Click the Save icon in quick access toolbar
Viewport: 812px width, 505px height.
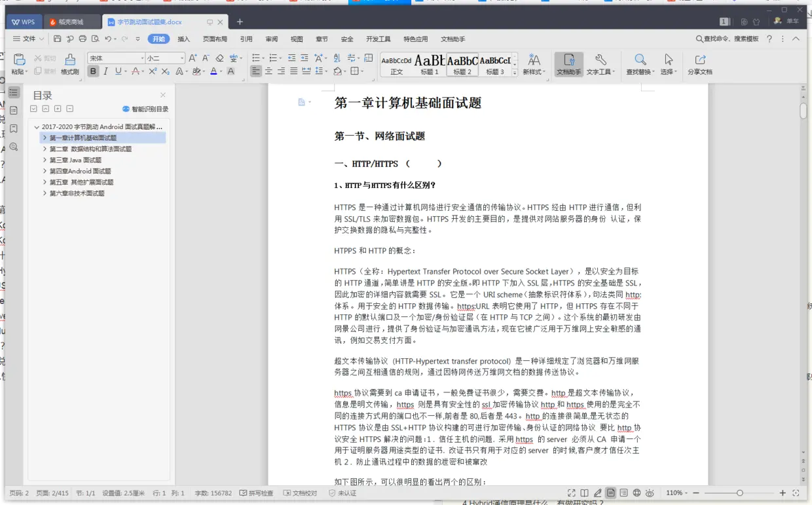[x=58, y=39]
